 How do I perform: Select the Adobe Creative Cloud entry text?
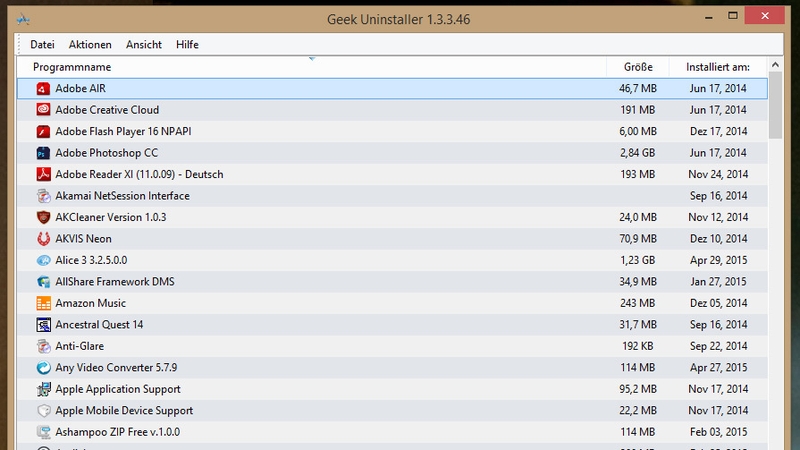coord(107,110)
